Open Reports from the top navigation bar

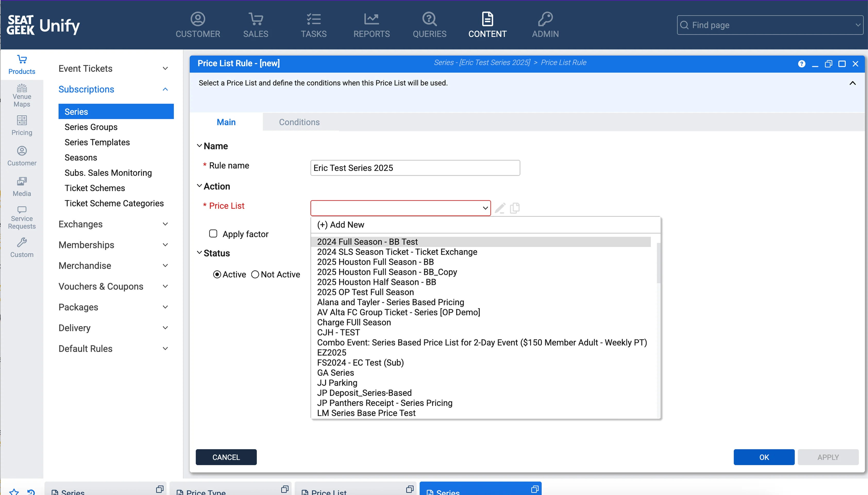[371, 24]
